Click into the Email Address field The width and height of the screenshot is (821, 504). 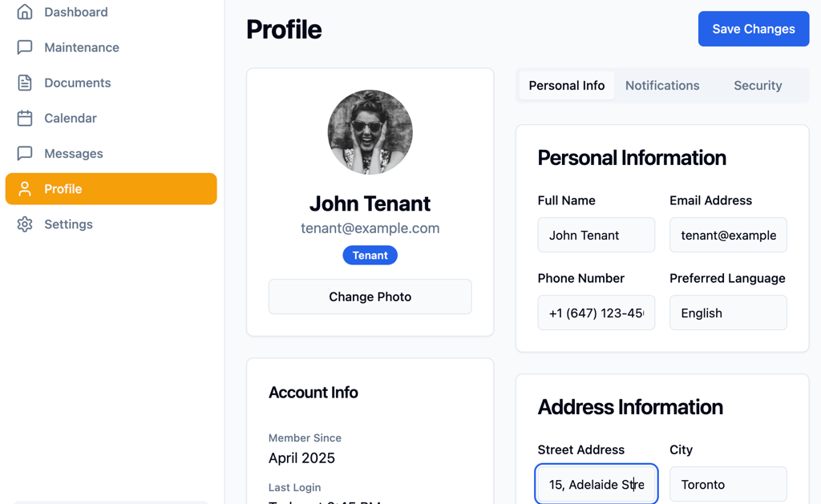coord(728,235)
